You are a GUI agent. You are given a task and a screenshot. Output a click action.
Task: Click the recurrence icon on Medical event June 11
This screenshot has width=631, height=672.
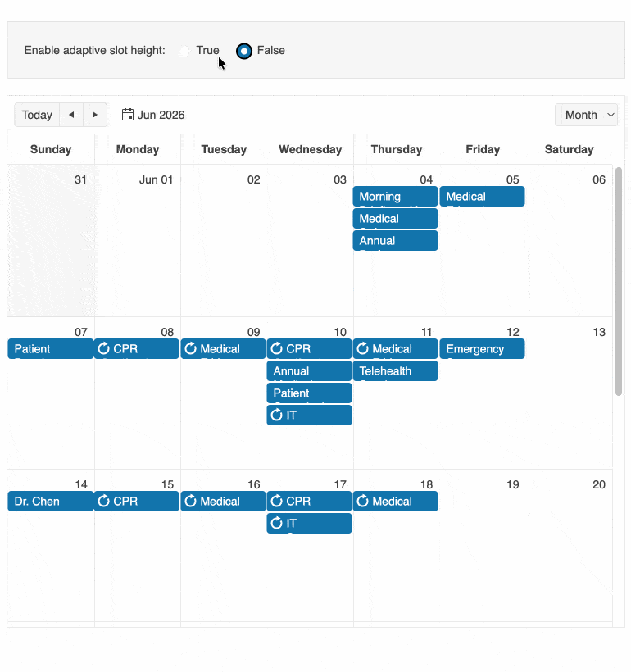[362, 348]
